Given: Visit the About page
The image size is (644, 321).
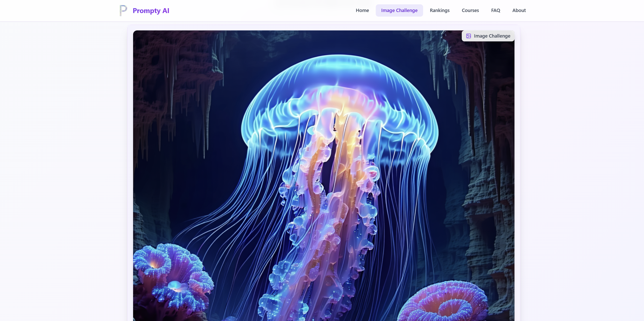Looking at the screenshot, I should pyautogui.click(x=519, y=10).
